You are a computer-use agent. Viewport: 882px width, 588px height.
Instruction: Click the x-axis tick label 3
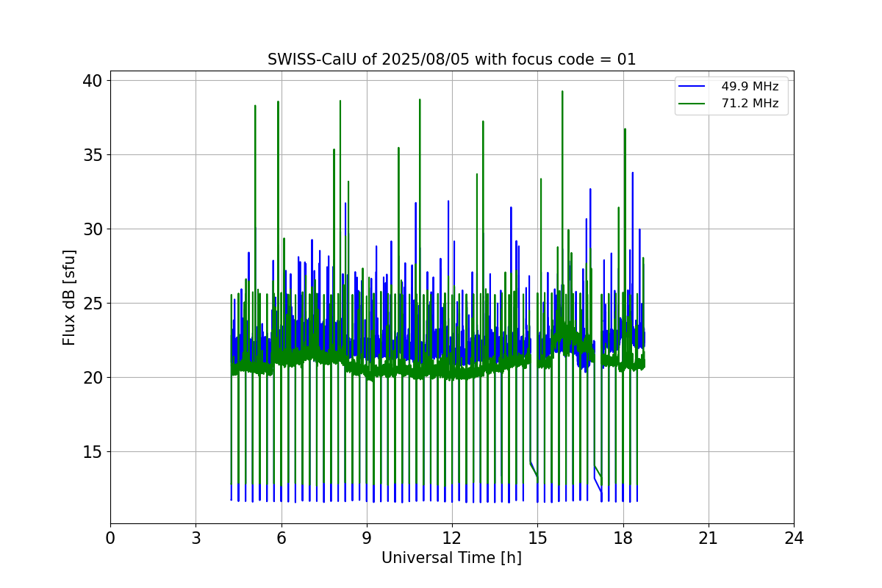(196, 538)
